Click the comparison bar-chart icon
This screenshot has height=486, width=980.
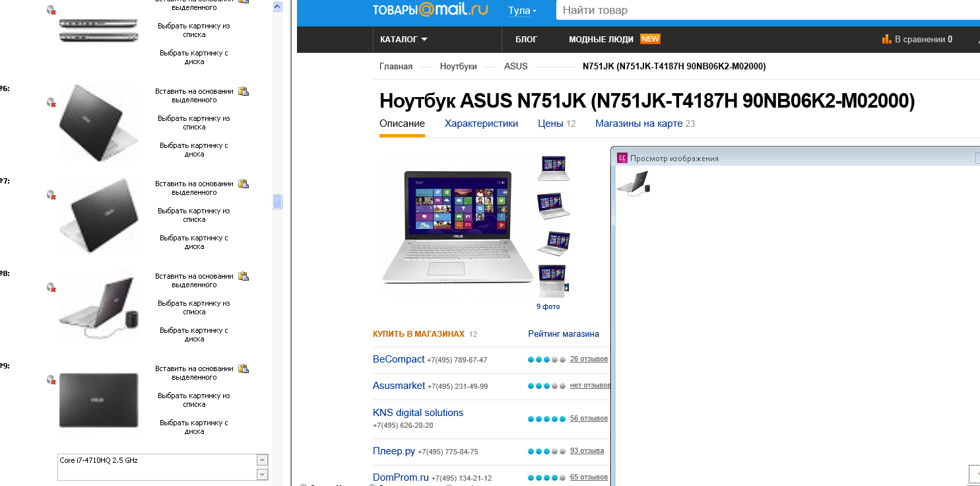tap(887, 39)
